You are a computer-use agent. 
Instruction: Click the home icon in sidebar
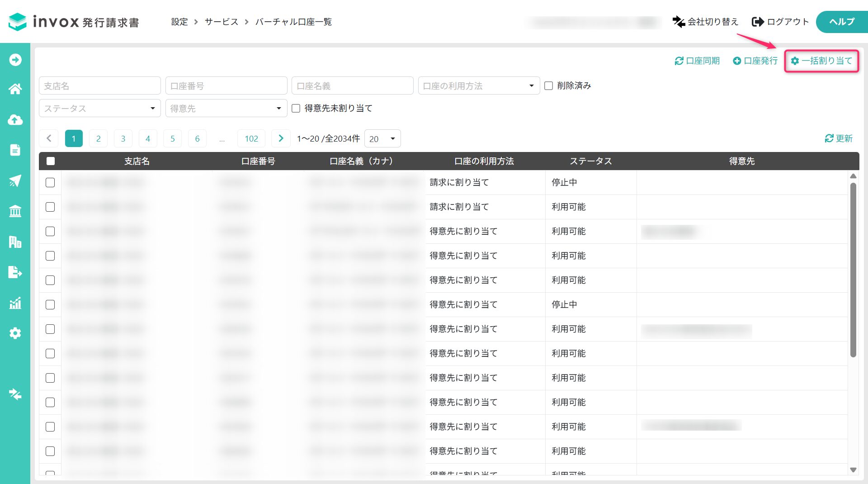coord(15,89)
